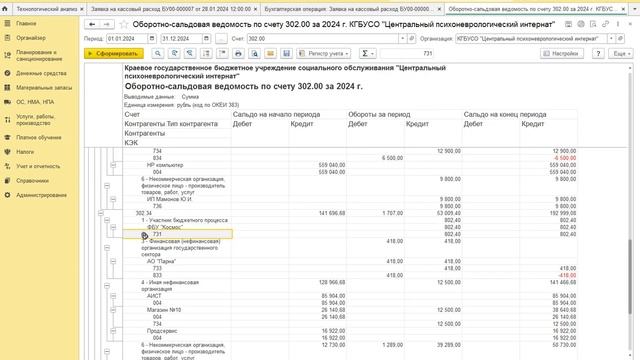This screenshot has height=360, width=640.
Task: Open Планирование и санкционирование section
Action: [39, 56]
